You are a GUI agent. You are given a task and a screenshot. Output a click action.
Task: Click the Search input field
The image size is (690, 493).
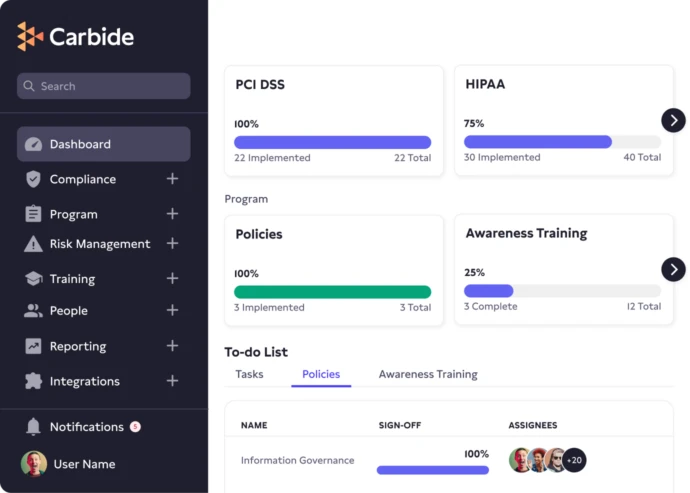pos(104,86)
